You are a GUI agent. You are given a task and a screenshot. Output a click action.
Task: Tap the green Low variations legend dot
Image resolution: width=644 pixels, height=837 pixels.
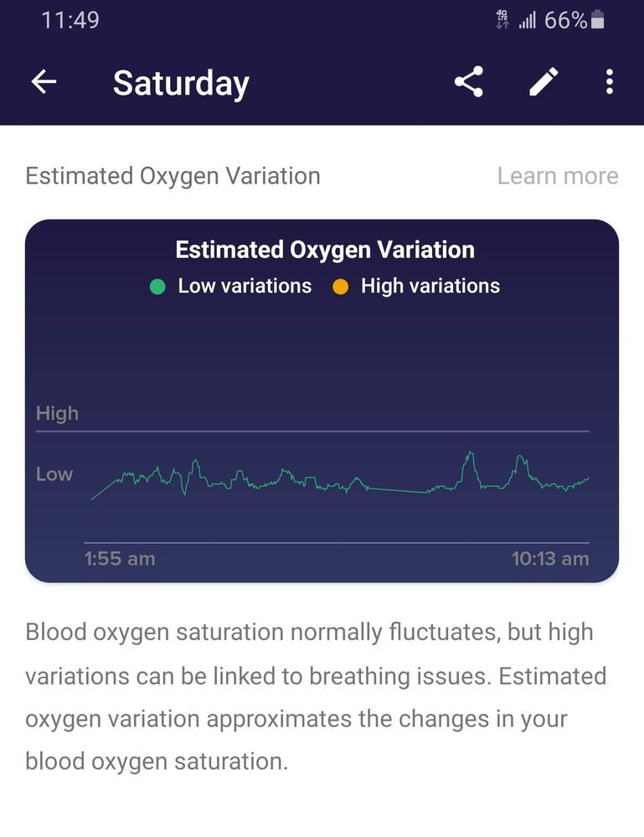(157, 287)
